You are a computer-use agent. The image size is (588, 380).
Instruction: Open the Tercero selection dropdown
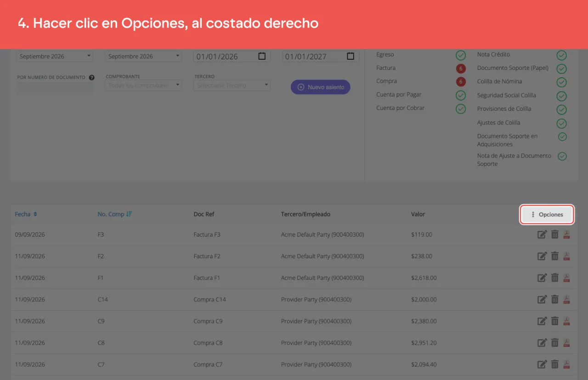point(232,85)
